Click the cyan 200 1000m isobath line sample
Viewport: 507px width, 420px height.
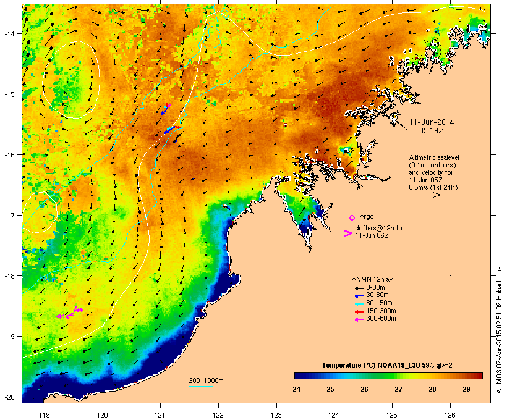[x=200, y=386]
